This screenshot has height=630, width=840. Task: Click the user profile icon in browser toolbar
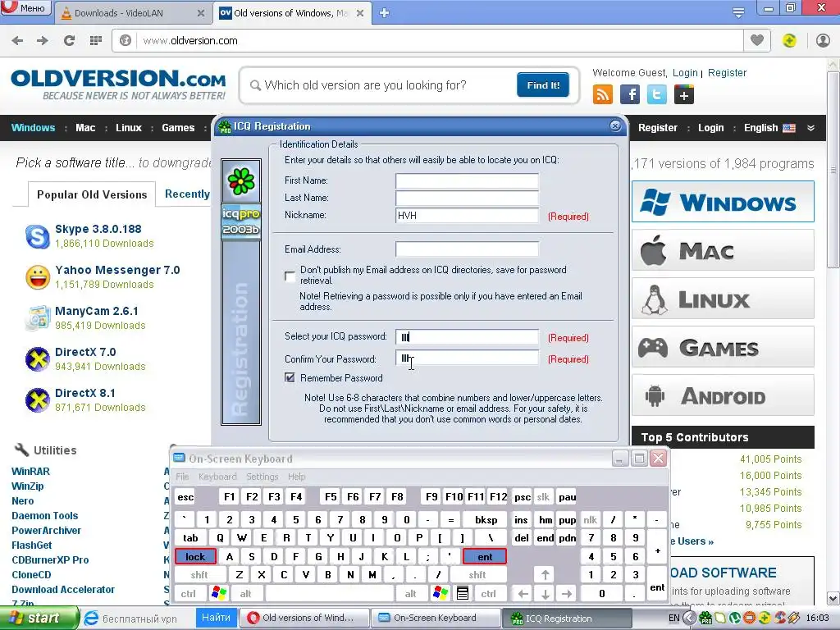[x=823, y=40]
